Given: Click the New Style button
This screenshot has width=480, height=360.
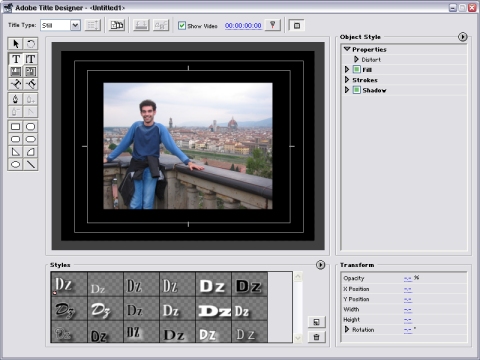Looking at the screenshot, I should [x=316, y=322].
